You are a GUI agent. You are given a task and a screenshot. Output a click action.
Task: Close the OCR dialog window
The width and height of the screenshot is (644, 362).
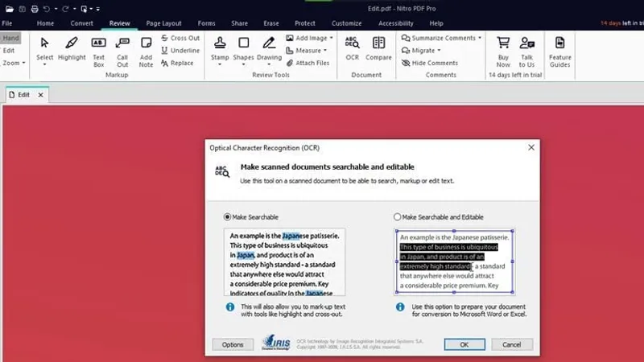click(531, 147)
